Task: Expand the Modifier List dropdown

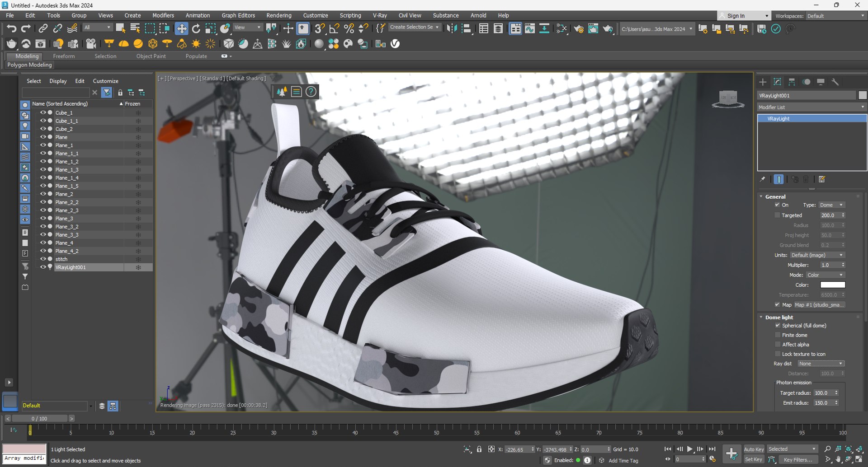Action: click(x=812, y=107)
